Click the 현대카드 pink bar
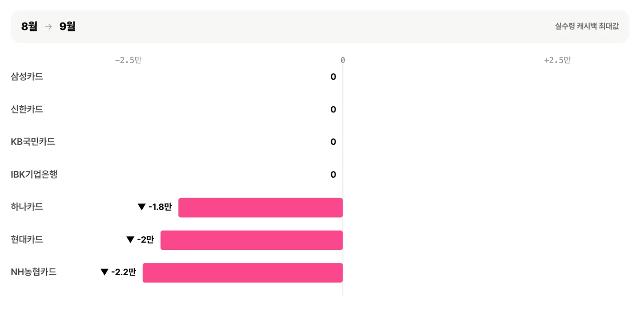Screen dimensions: 644x313 coord(252,240)
